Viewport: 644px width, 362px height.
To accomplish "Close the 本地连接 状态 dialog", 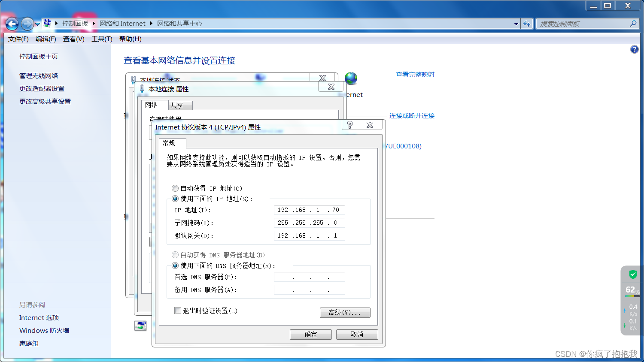I will click(x=323, y=78).
